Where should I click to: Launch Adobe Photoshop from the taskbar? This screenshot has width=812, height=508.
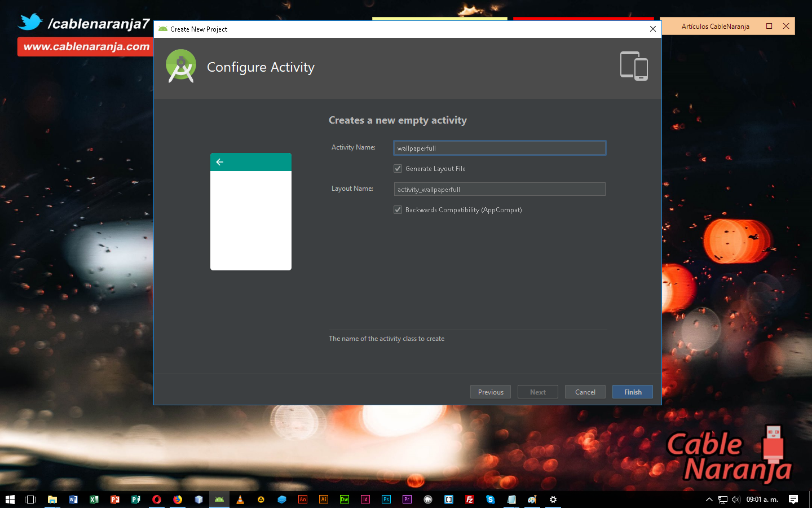click(386, 500)
